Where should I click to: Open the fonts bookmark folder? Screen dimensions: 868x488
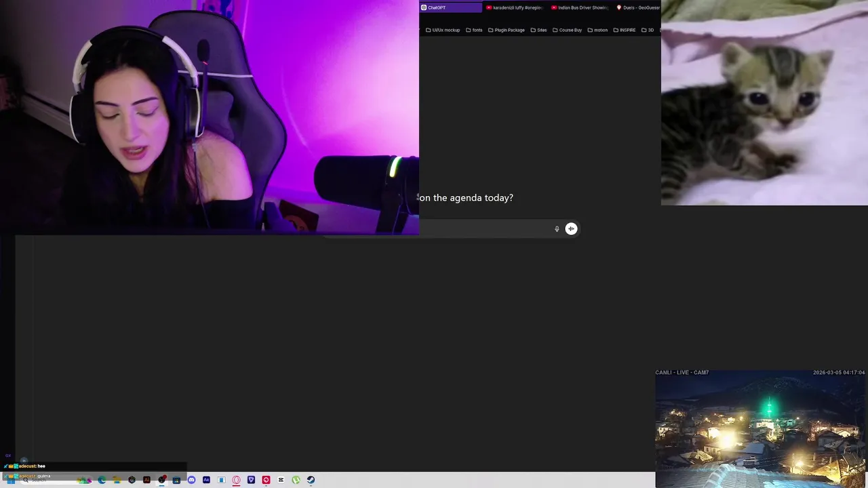point(474,30)
